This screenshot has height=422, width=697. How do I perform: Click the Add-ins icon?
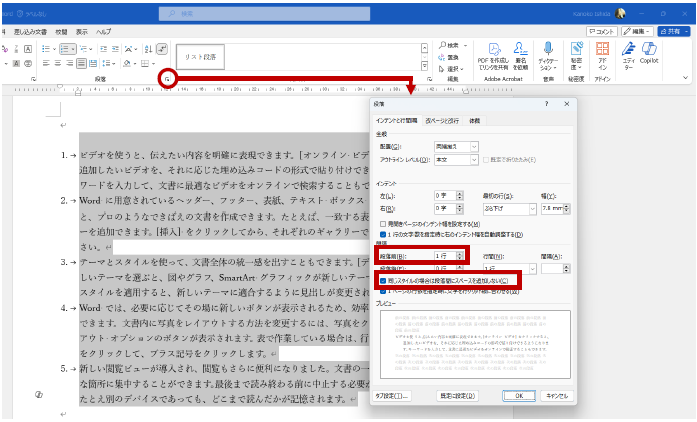coord(602,50)
